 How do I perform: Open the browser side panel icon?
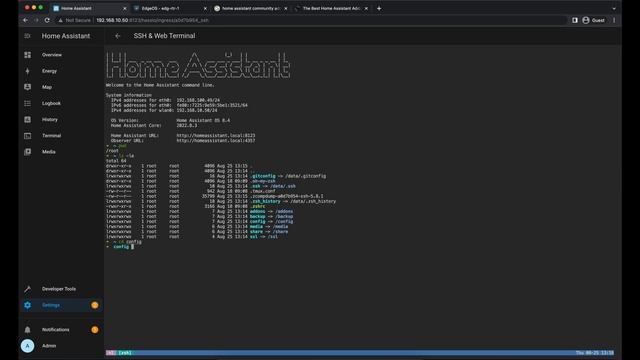coord(575,20)
